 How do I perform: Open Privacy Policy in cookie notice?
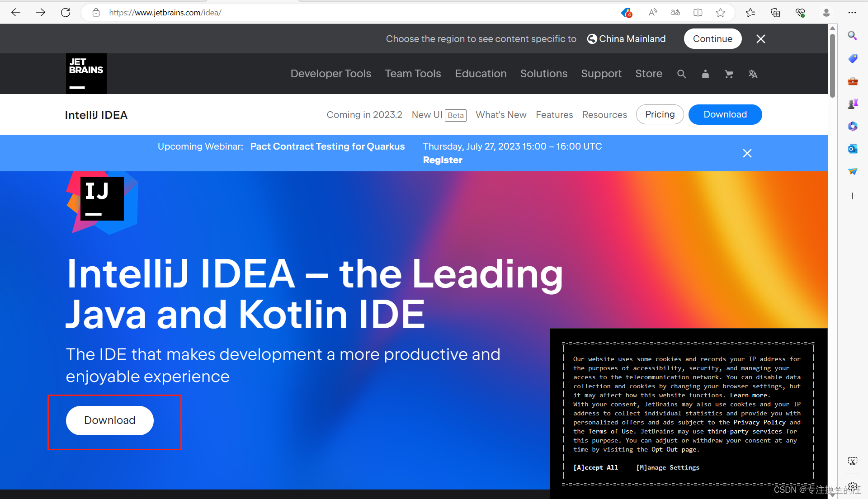point(759,422)
